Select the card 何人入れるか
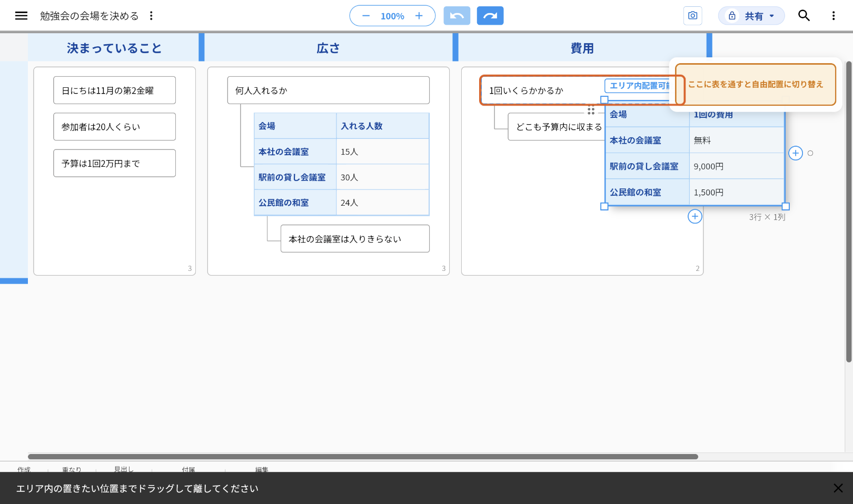Screen dimensions: 853x504 click(329, 90)
